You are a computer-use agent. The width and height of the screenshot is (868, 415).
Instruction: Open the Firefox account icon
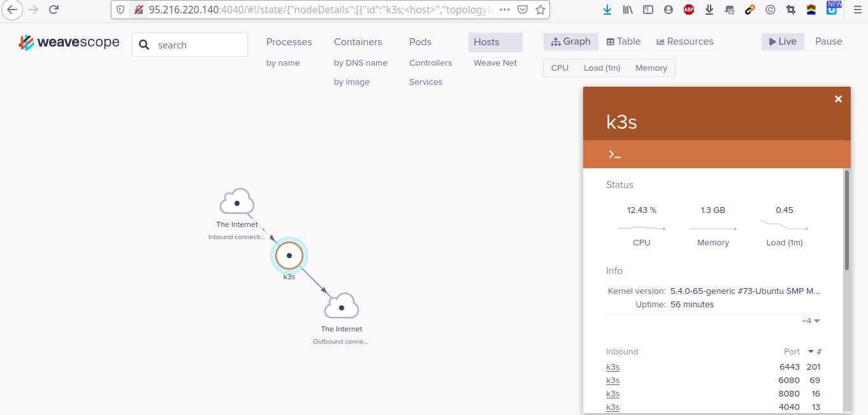pyautogui.click(x=668, y=10)
